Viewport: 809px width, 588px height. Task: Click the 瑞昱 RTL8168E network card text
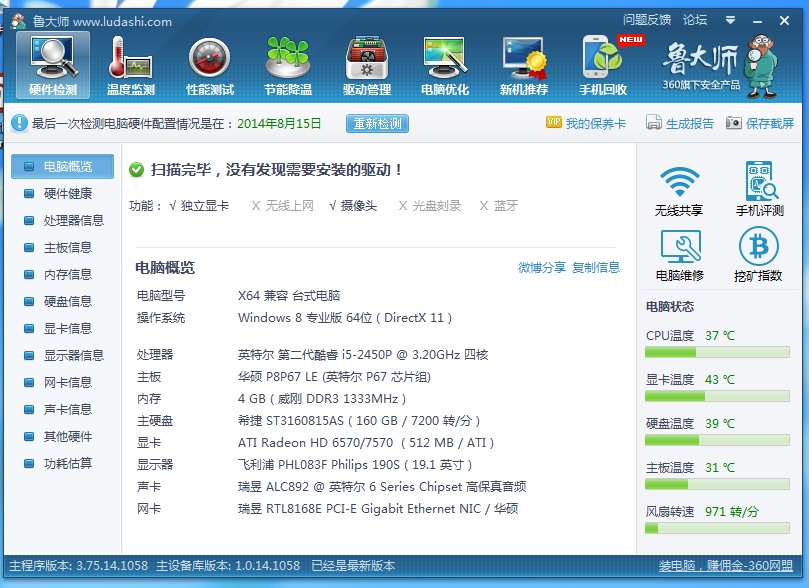[x=378, y=509]
